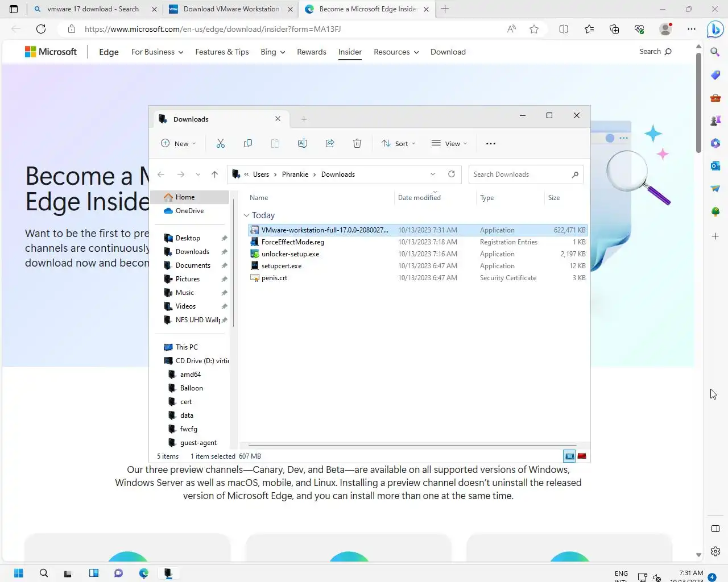Select Become a Microsoft Edge Insider tab
This screenshot has width=728, height=582.
[367, 9]
